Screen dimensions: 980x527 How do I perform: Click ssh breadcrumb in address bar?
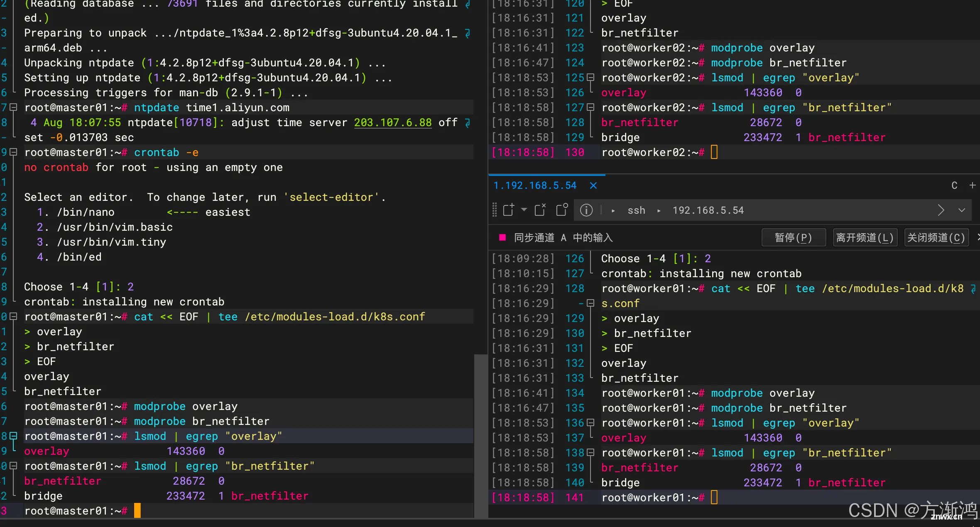[636, 210]
